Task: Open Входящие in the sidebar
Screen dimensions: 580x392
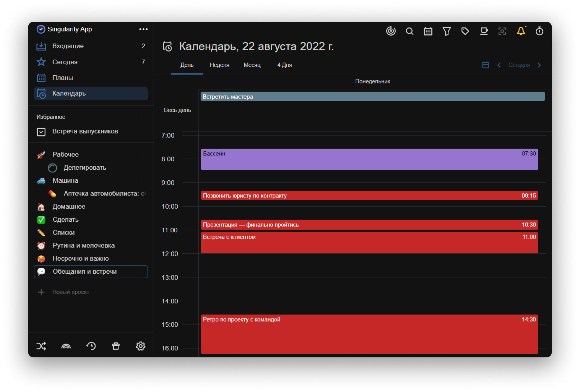Action: click(x=91, y=46)
